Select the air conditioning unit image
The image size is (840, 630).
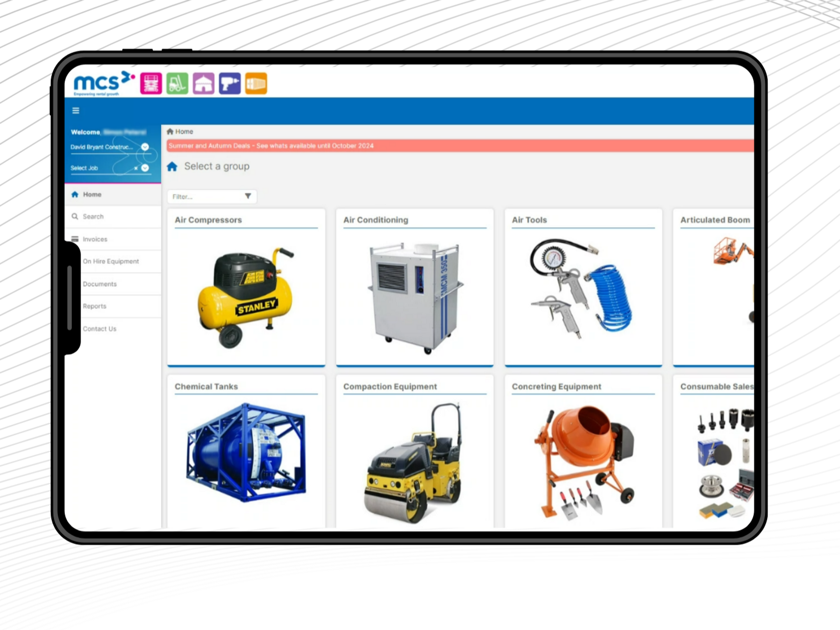(415, 299)
